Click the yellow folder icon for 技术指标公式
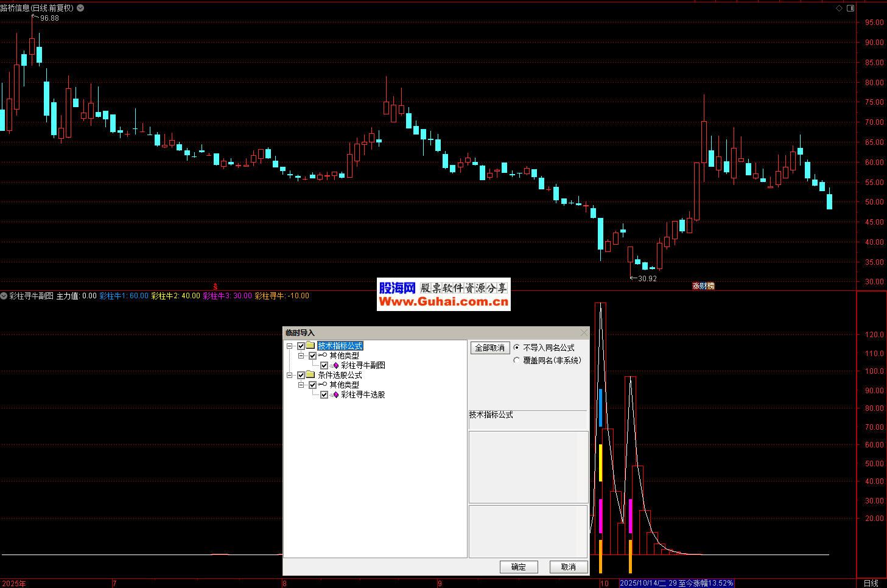Screen dimensions: 887x588 click(x=310, y=346)
